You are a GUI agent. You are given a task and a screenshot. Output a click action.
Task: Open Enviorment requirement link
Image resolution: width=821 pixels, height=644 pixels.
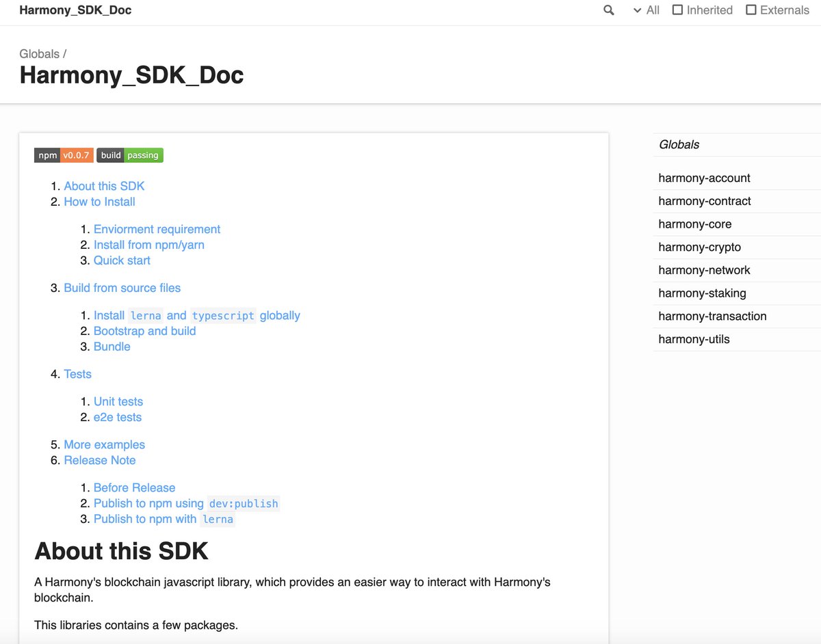tap(157, 229)
